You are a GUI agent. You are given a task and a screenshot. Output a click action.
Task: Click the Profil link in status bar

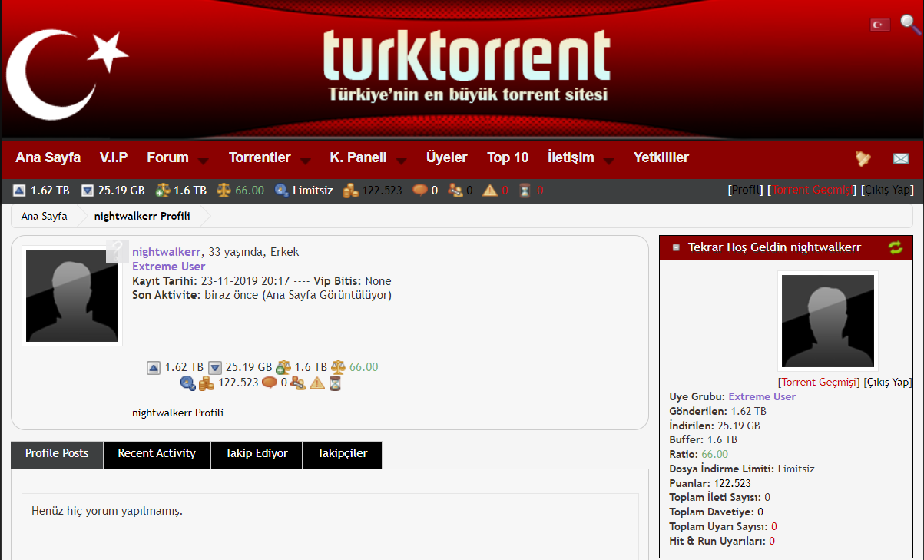click(x=745, y=190)
